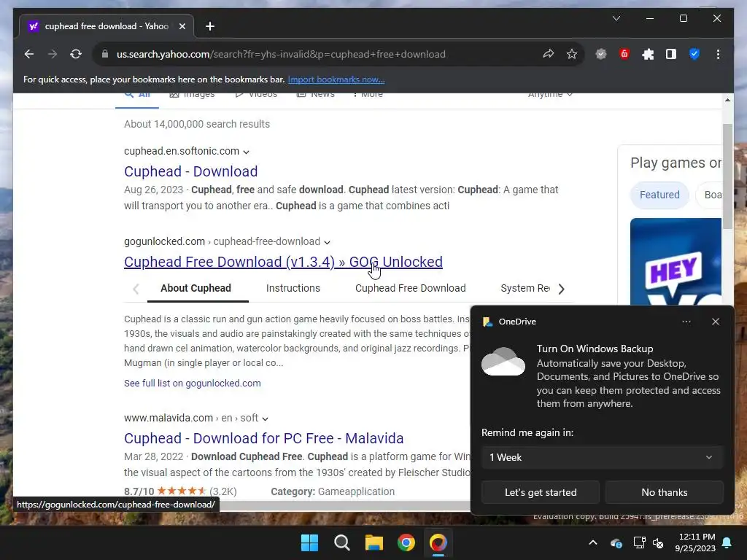Open Chrome's three-dot menu

coord(718,54)
